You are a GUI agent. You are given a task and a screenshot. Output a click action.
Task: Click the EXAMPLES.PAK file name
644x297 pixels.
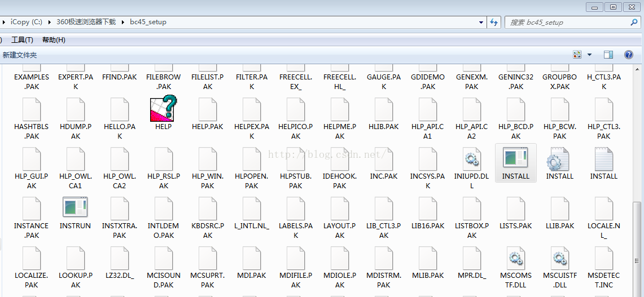click(31, 82)
